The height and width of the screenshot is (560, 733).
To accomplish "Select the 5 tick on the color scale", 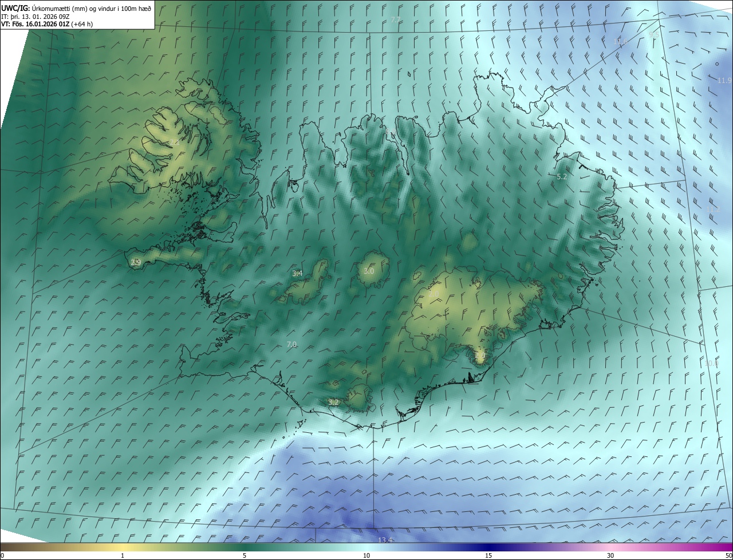I will tap(245, 555).
